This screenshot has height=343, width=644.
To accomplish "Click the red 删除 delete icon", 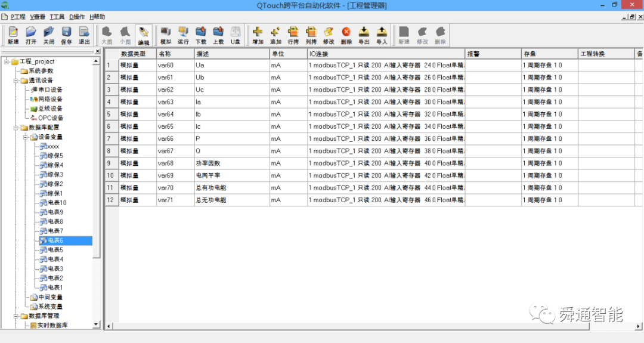I will (346, 35).
